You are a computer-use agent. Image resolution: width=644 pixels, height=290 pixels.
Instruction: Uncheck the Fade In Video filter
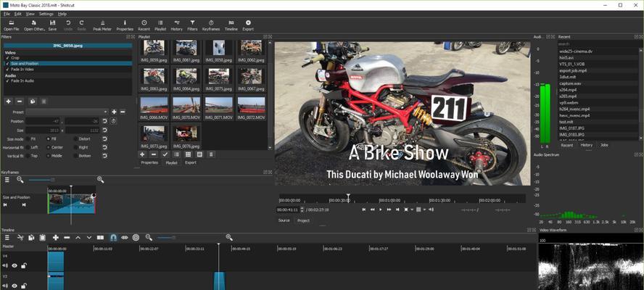[7, 70]
